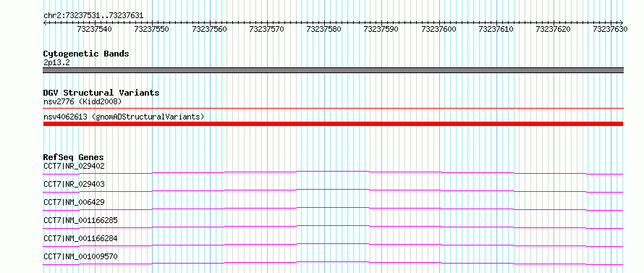Click the Cytogenetic Bands track title

(86, 54)
